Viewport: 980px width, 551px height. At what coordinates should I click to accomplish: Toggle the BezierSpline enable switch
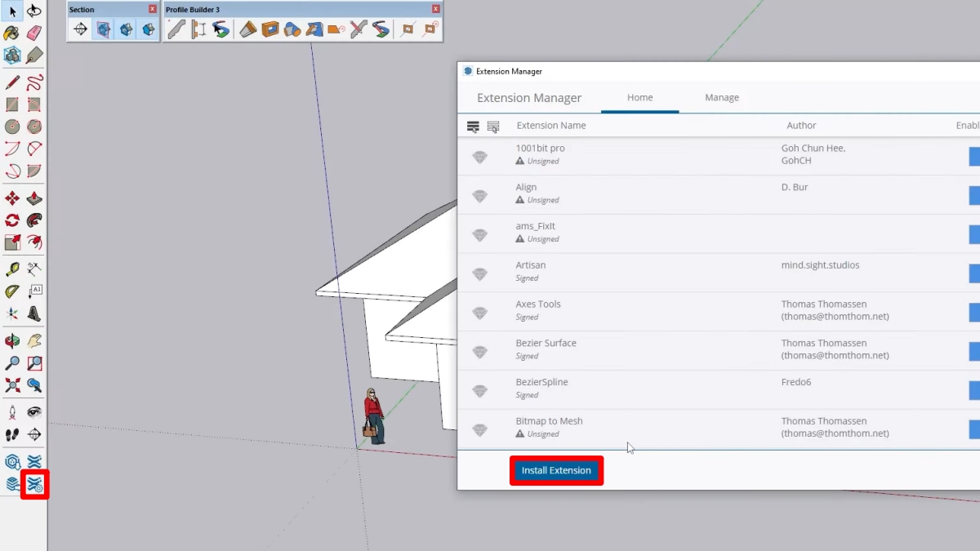click(974, 390)
